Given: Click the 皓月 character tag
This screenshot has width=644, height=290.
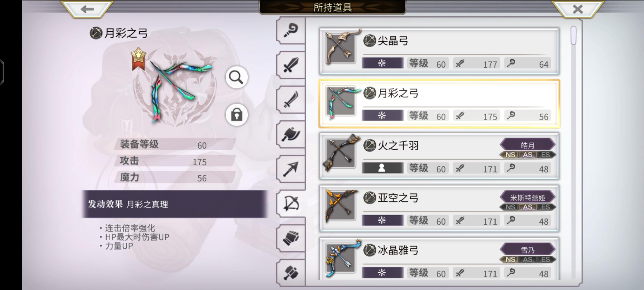Looking at the screenshot, I should point(528,145).
